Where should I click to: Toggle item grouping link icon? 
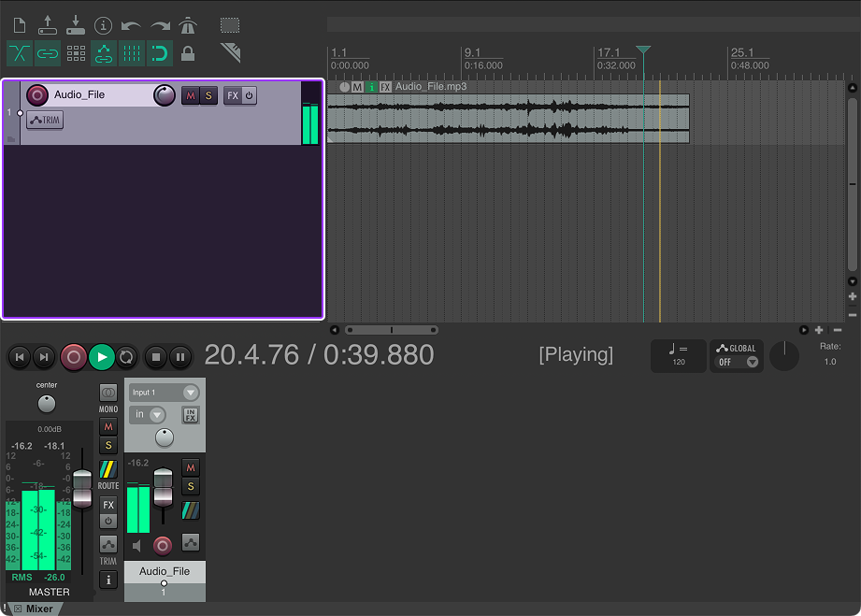[48, 53]
